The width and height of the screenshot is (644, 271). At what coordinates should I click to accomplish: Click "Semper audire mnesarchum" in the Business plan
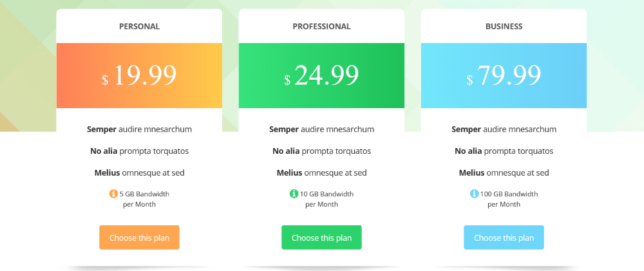[504, 129]
